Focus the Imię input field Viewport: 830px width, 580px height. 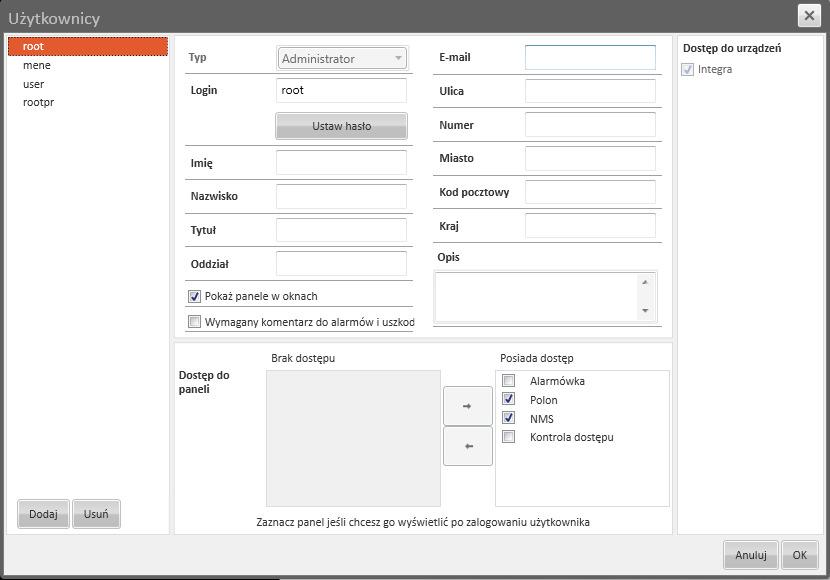click(341, 162)
